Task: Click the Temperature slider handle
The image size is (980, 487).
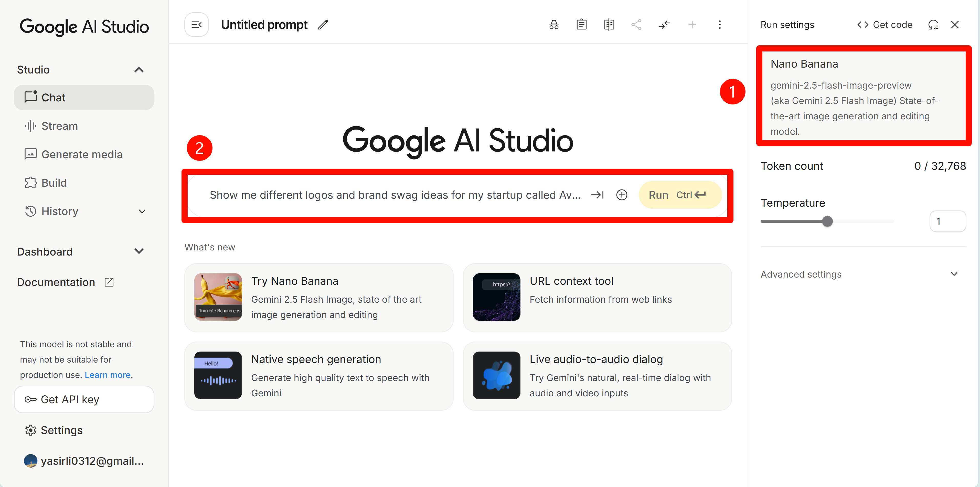Action: point(827,221)
